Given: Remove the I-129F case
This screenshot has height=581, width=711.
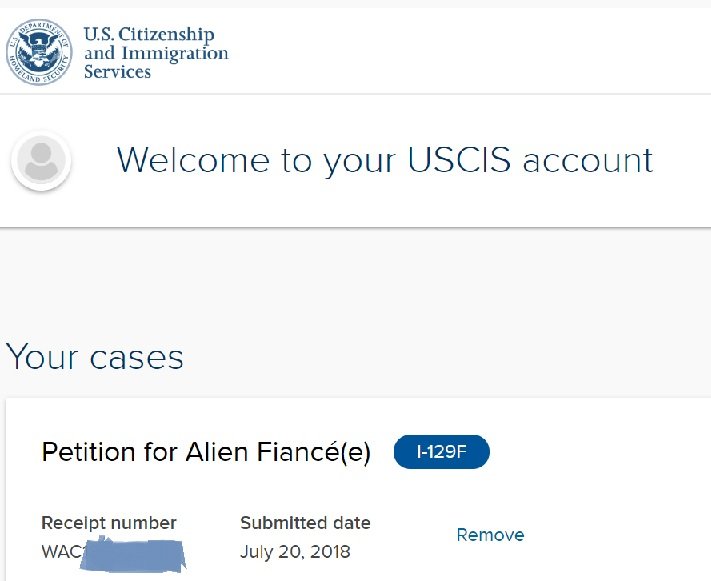Looking at the screenshot, I should pyautogui.click(x=490, y=535).
